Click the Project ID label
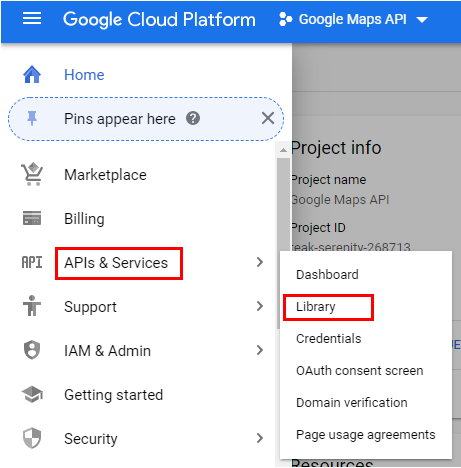 pos(318,228)
